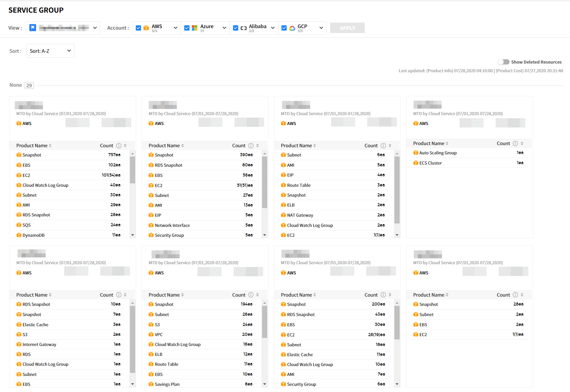Image resolution: width=570 pixels, height=392 pixels.
Task: Click Count info icon in first card
Action: [x=119, y=146]
